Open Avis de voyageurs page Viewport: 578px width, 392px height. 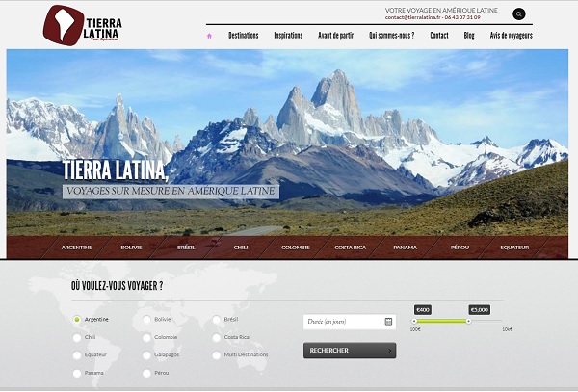[x=511, y=36]
